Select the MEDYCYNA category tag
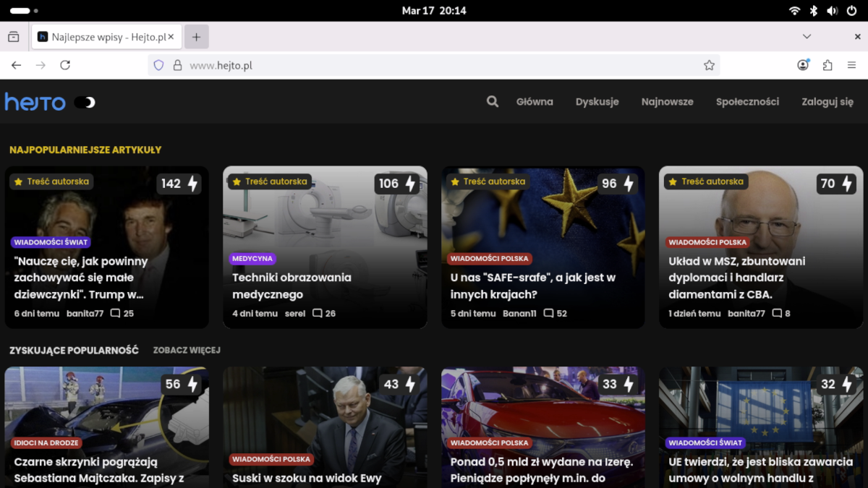 pyautogui.click(x=252, y=258)
